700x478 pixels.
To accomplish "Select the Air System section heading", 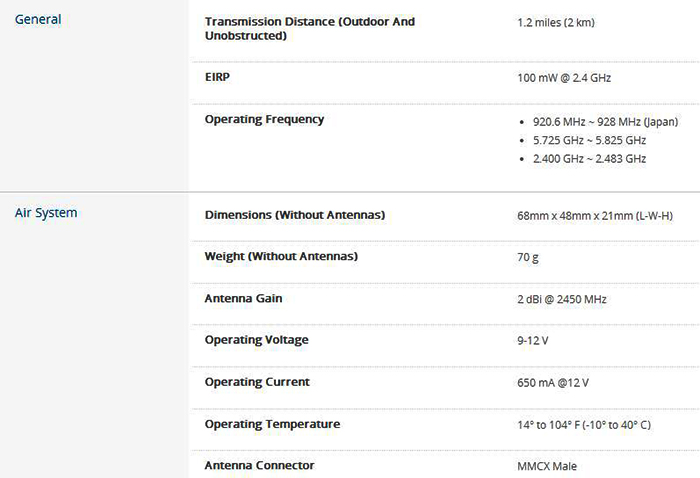I will pyautogui.click(x=46, y=213).
